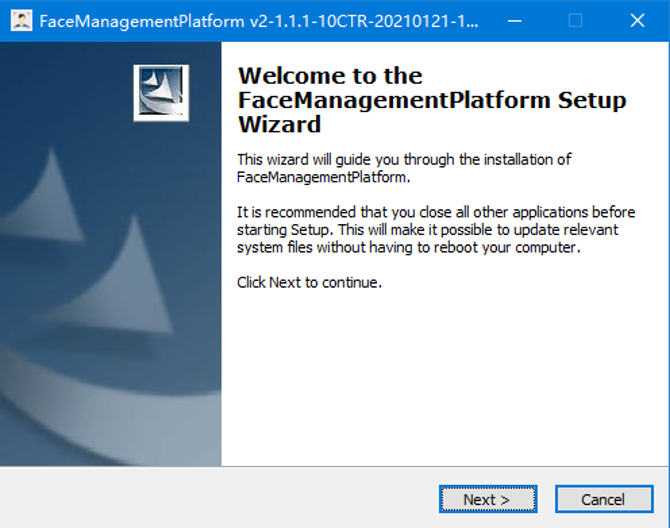670x528 pixels.
Task: Click the Welcome Setup Wizard heading
Action: coord(432,100)
